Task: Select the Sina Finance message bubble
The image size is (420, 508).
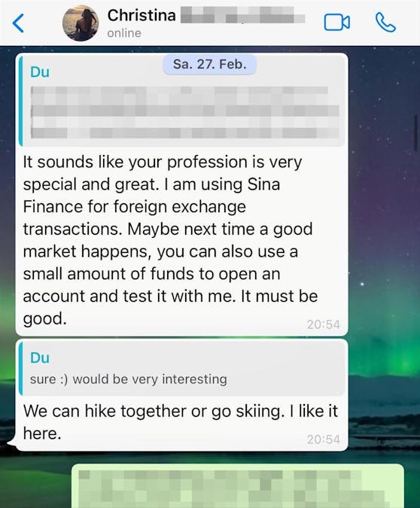Action: coord(181,194)
